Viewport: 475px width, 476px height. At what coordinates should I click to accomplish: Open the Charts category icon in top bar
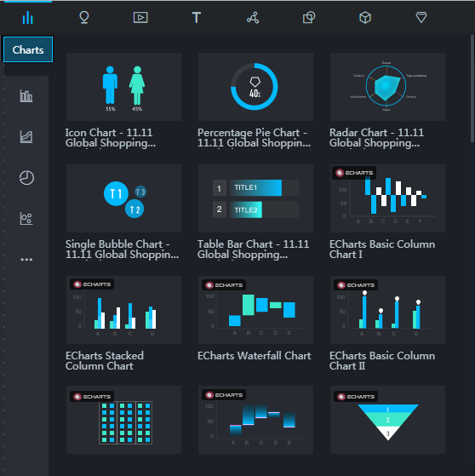[x=27, y=18]
